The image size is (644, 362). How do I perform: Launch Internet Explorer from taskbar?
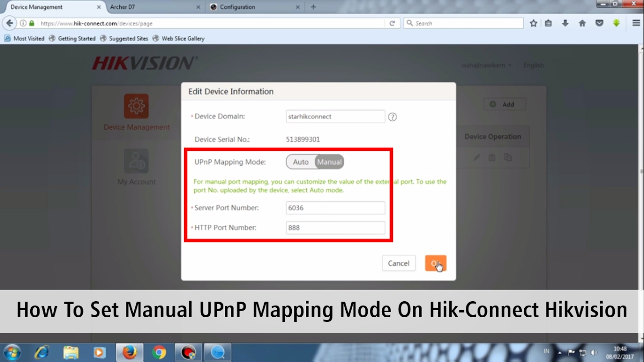point(41,352)
